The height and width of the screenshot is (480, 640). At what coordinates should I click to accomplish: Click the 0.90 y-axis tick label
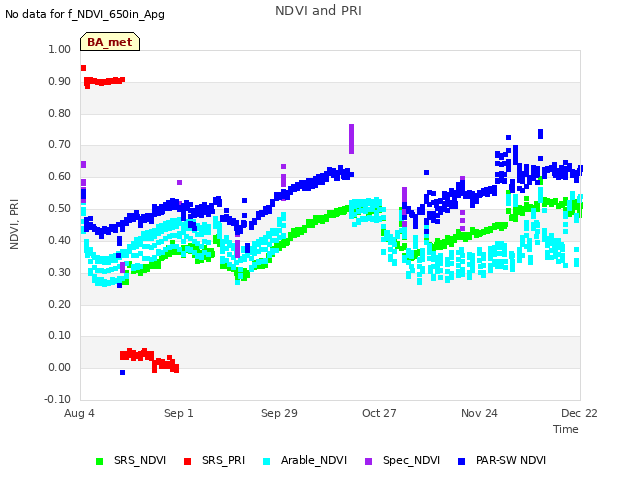60,81
